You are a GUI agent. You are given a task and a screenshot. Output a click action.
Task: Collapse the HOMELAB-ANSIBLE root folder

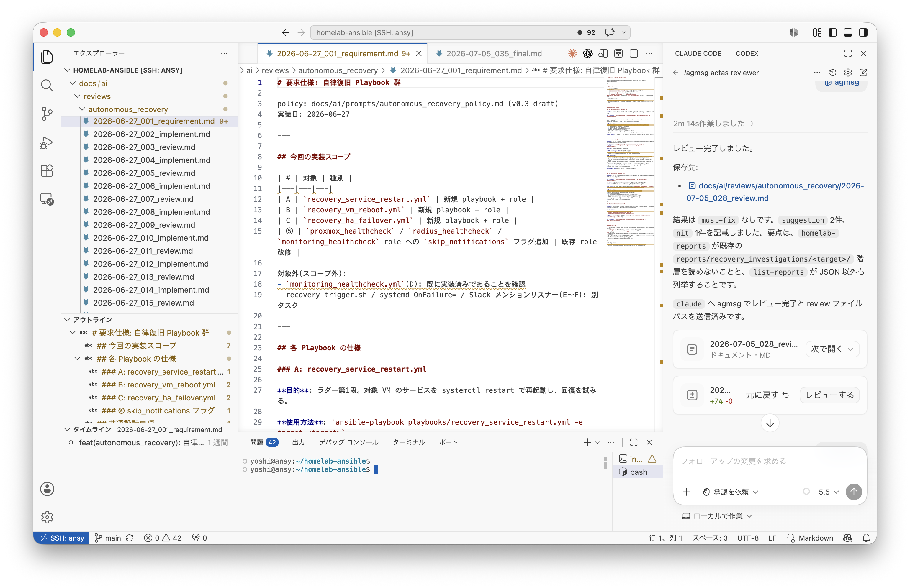click(68, 70)
